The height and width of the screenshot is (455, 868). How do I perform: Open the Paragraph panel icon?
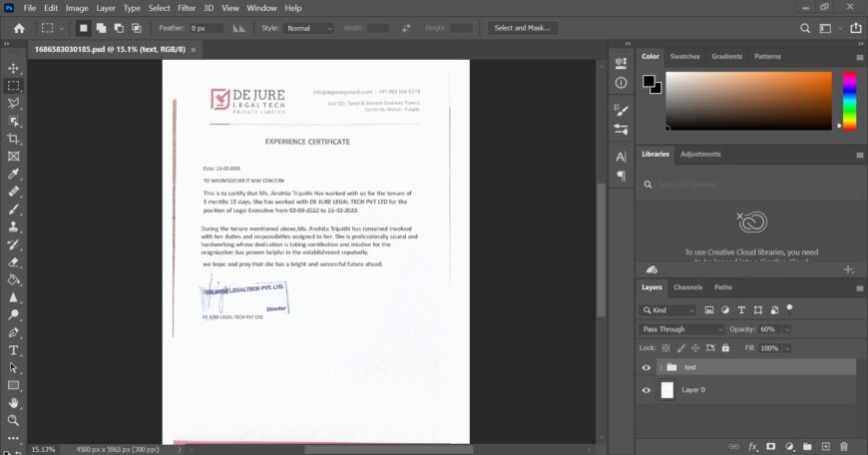[x=622, y=176]
